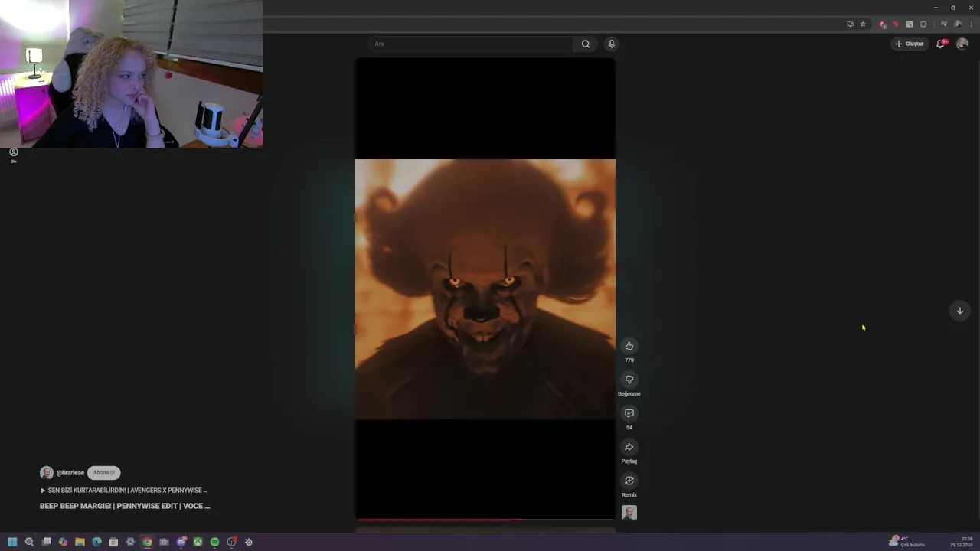Click the first red extension icon

(883, 24)
